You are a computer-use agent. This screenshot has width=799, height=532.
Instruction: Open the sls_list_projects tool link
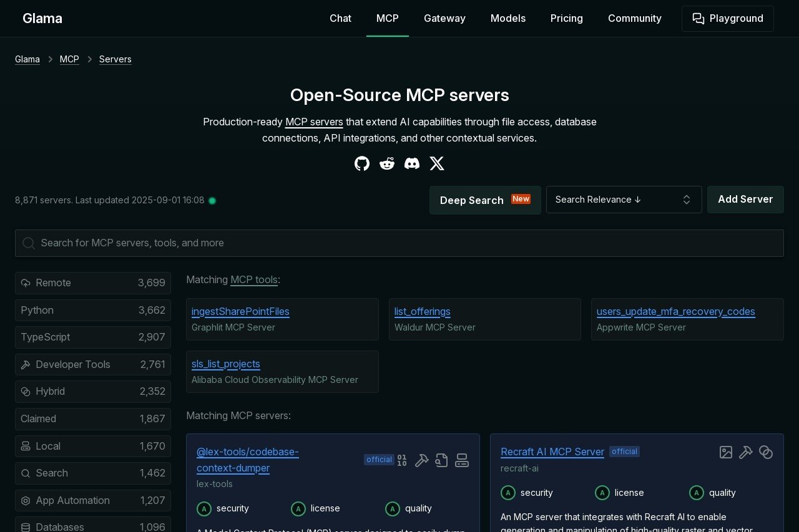tap(226, 364)
